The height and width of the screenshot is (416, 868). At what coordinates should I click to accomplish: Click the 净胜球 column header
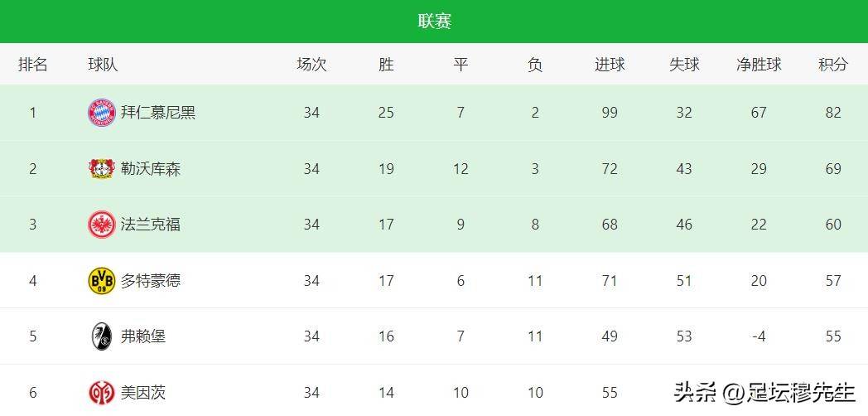[759, 65]
